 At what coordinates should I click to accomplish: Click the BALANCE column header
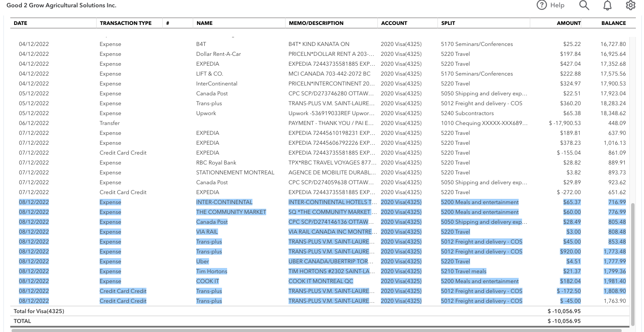614,23
